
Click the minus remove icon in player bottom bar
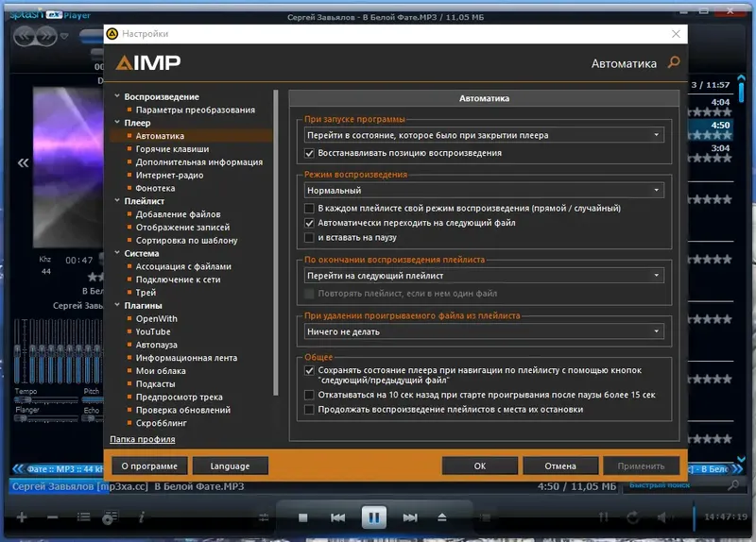pyautogui.click(x=53, y=517)
